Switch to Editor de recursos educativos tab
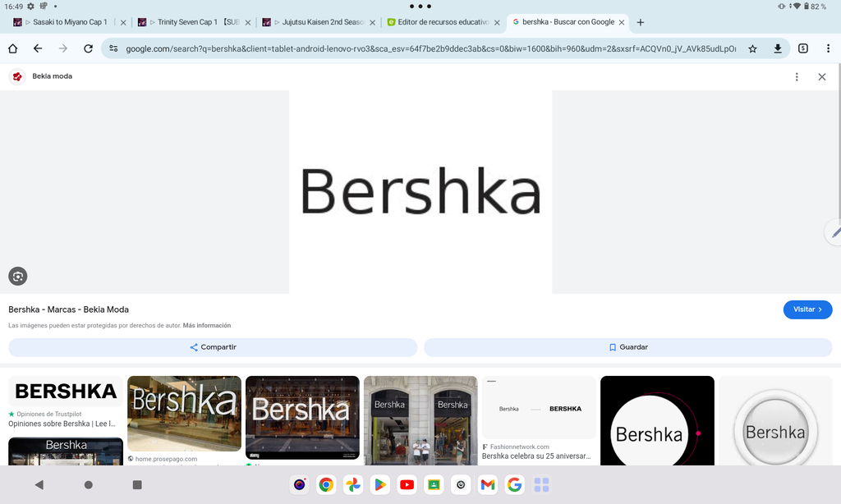 coord(438,22)
